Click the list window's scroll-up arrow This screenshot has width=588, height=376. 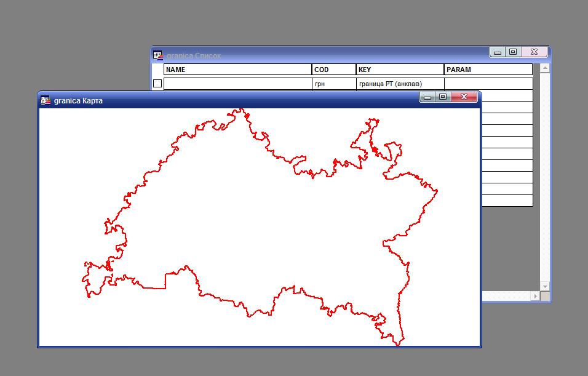coord(545,68)
